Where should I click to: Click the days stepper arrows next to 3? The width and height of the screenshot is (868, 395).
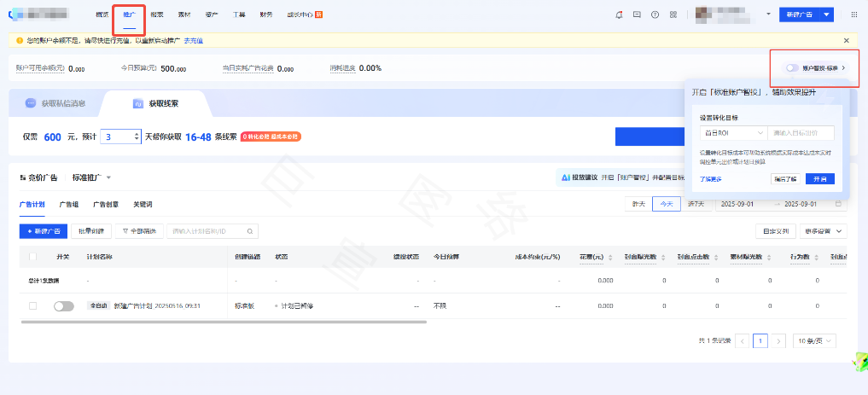coord(137,137)
